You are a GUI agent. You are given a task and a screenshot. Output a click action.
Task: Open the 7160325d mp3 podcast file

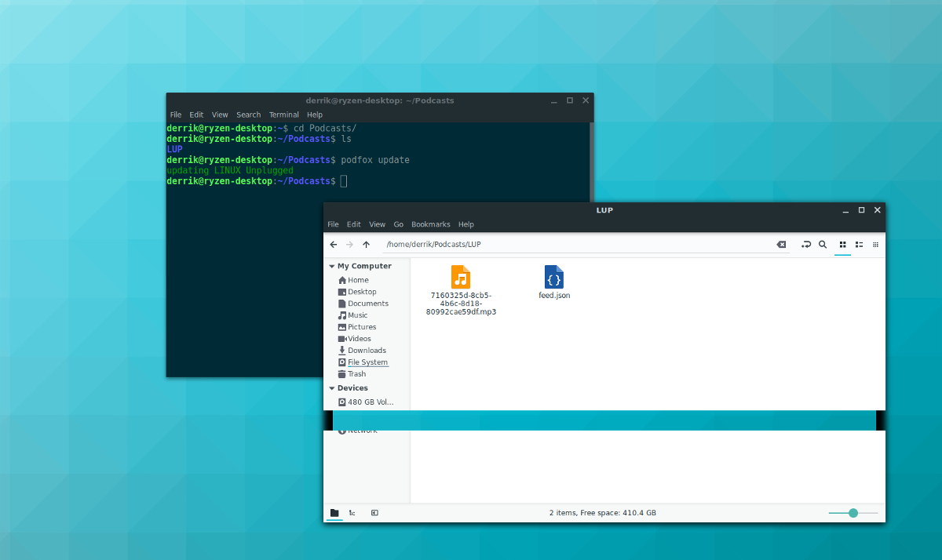click(460, 278)
